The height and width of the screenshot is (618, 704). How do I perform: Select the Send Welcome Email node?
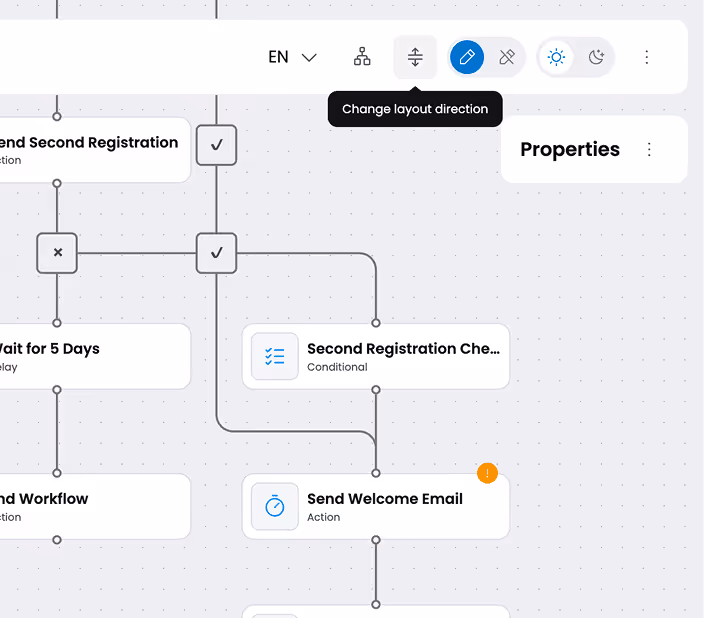[376, 507]
